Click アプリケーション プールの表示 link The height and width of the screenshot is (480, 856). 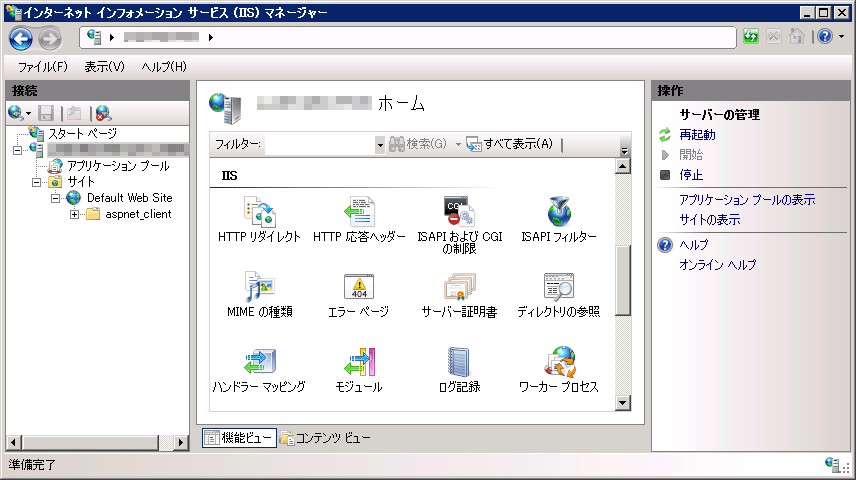coord(747,200)
